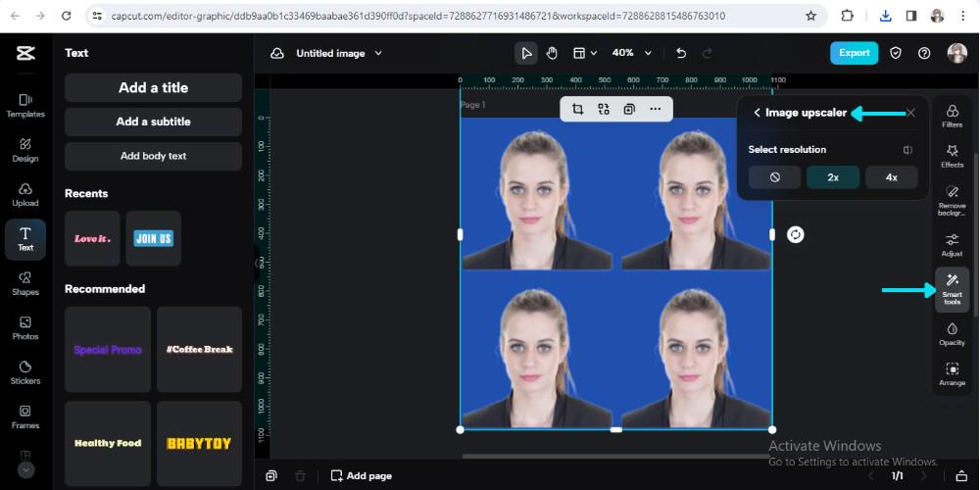Open the browser downloads icon
Viewport: 980px width, 490px height.
pyautogui.click(x=885, y=16)
